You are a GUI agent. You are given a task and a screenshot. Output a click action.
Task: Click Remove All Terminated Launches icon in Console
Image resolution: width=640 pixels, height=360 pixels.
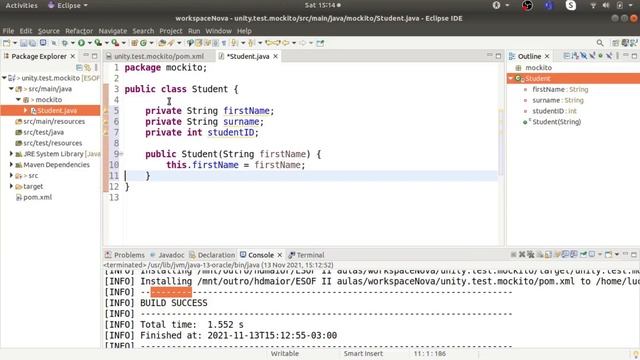(531, 255)
